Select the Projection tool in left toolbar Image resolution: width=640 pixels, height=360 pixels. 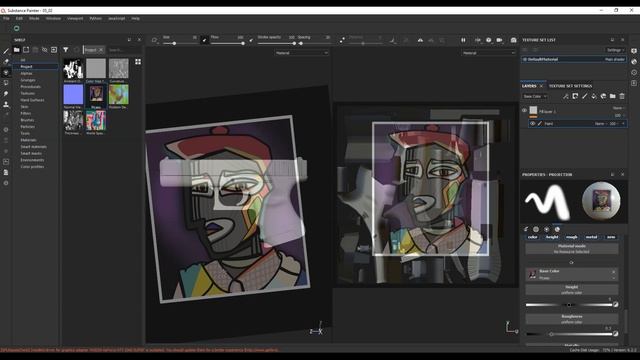pos(6,73)
